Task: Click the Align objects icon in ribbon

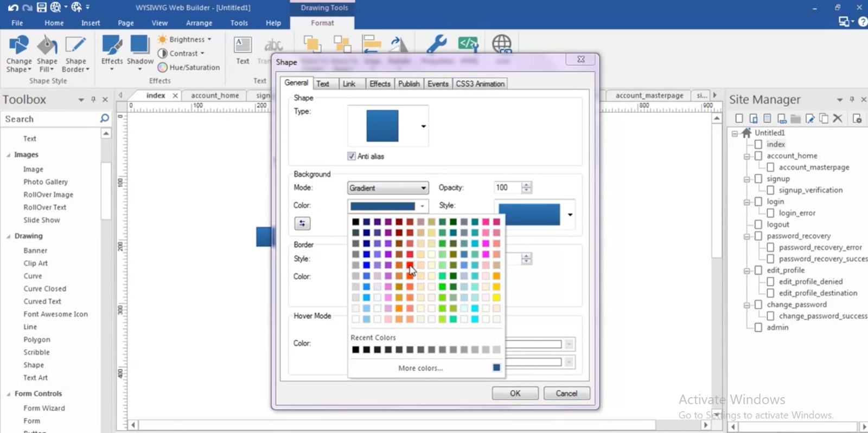Action: pos(372,44)
